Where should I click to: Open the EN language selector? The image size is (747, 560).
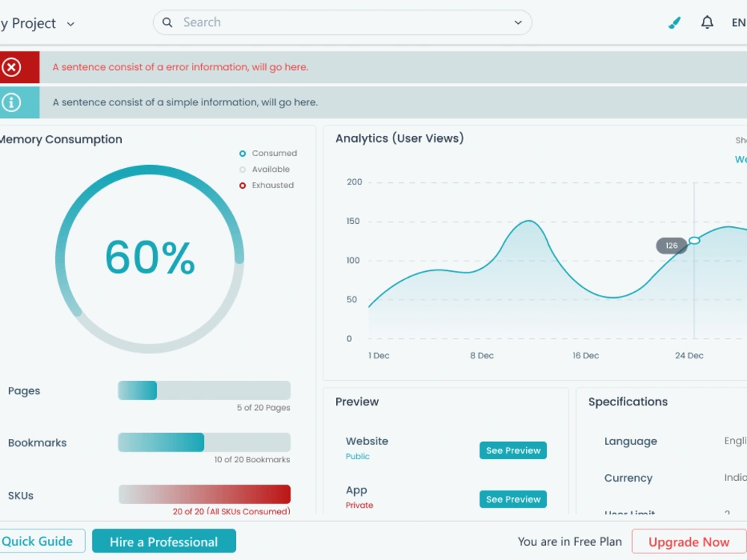coord(739,22)
